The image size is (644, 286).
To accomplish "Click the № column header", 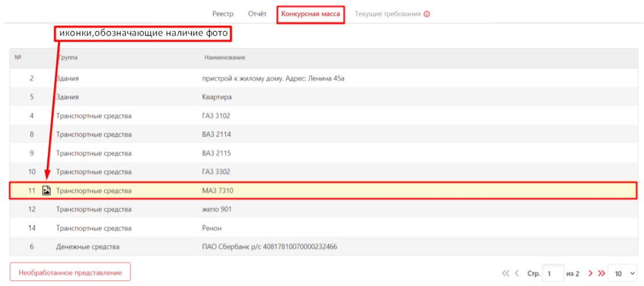I will [18, 58].
